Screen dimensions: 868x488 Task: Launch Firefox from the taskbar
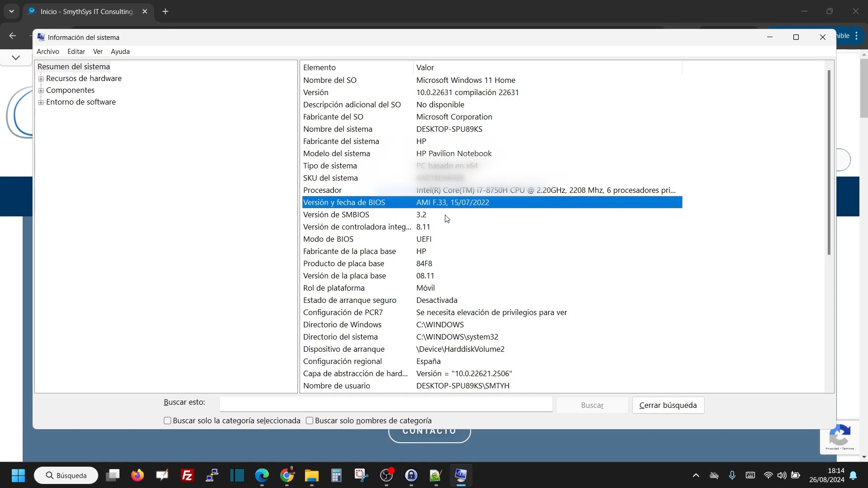click(137, 475)
